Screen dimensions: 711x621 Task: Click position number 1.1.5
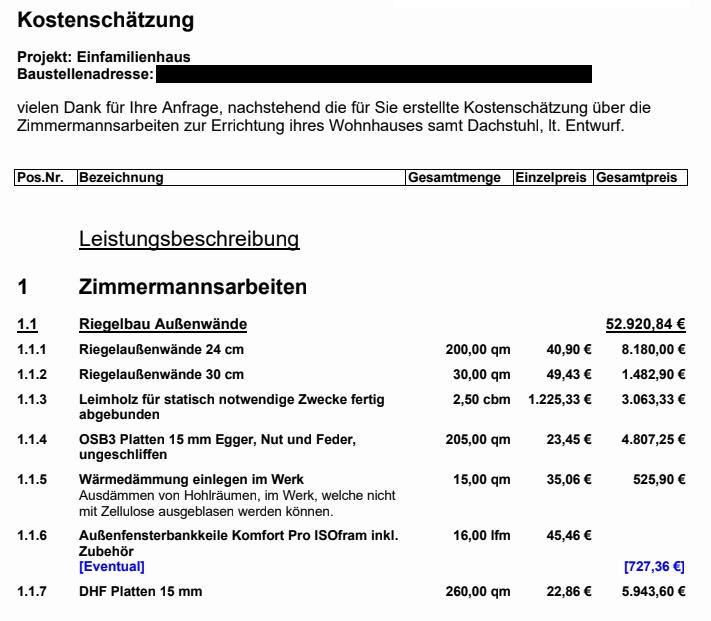point(32,479)
